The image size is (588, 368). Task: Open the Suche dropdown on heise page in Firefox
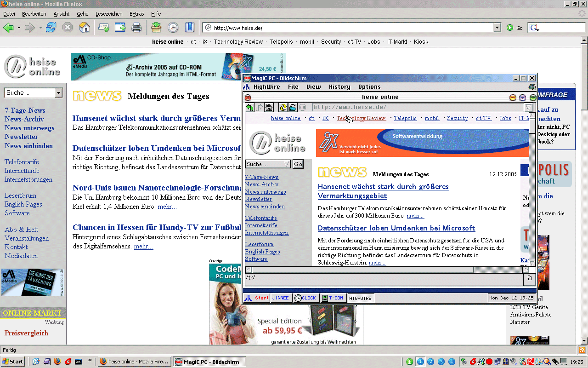(58, 93)
